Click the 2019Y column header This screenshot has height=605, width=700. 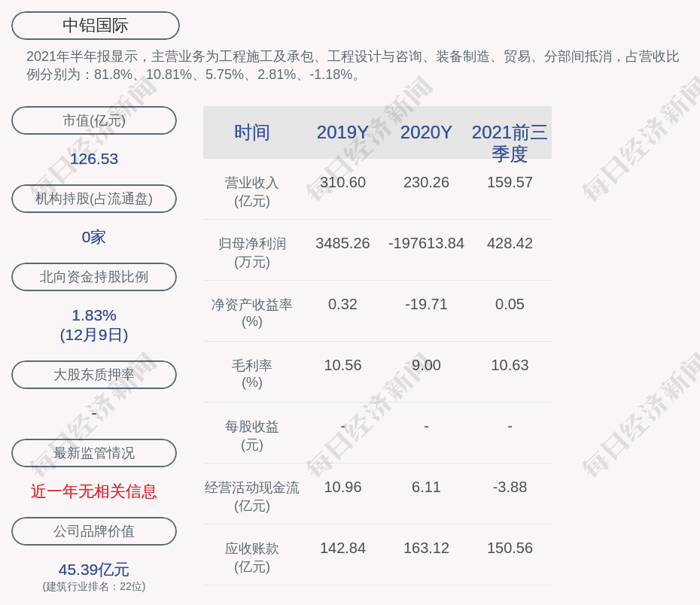click(343, 132)
